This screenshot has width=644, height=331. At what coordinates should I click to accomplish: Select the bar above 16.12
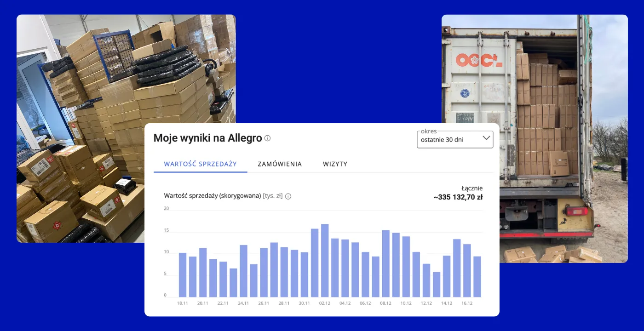(x=467, y=270)
